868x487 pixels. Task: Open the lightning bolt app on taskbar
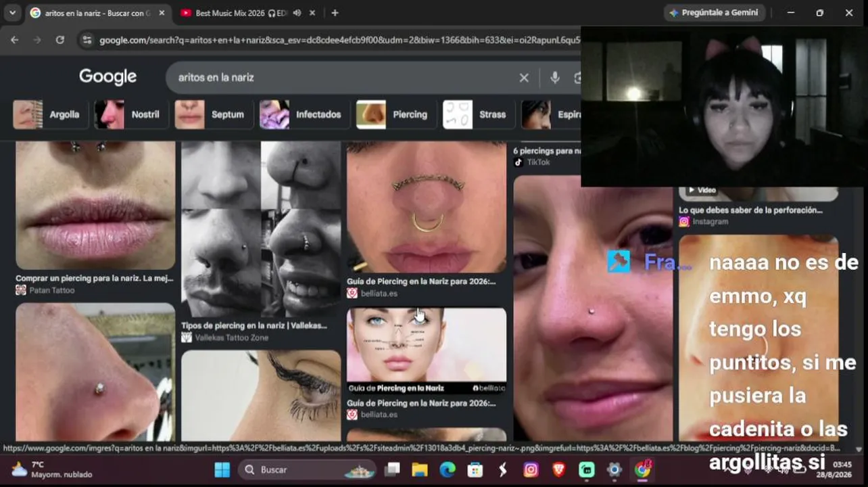pos(503,469)
